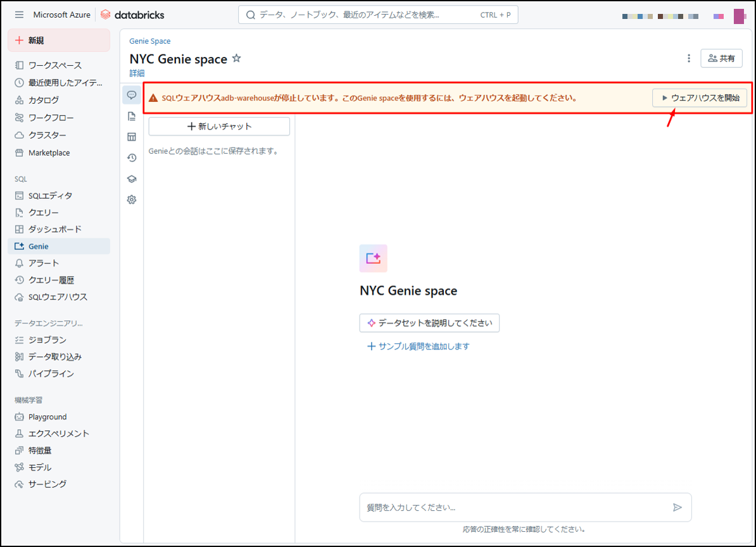
Task: Click the データエンジニアリ... section header
Action: [x=49, y=324]
